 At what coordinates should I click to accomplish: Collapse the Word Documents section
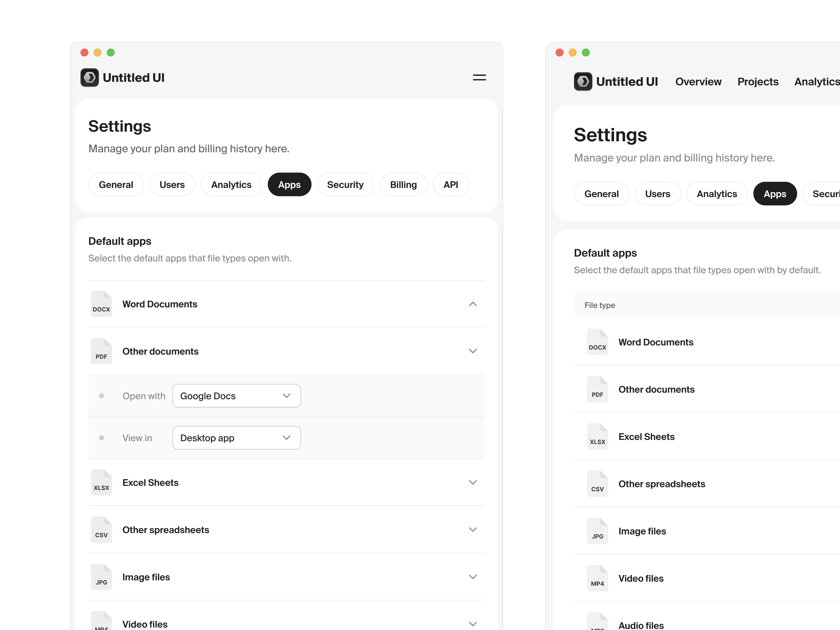(x=473, y=304)
